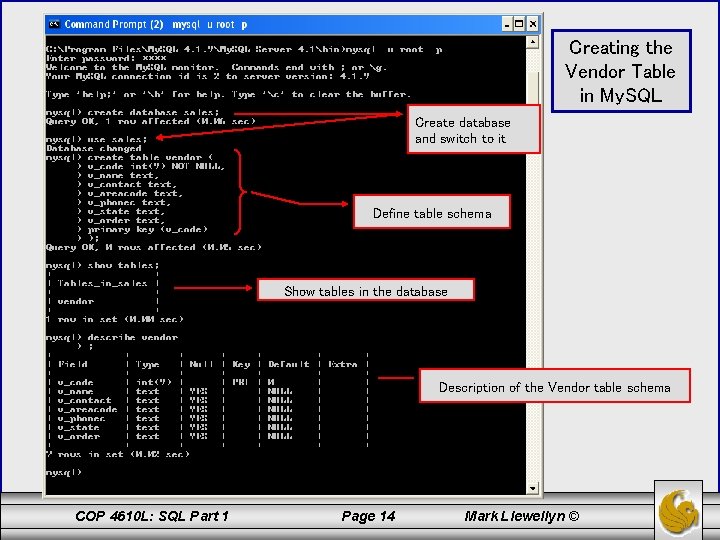Click 'vendor' row in tables list

[75, 301]
